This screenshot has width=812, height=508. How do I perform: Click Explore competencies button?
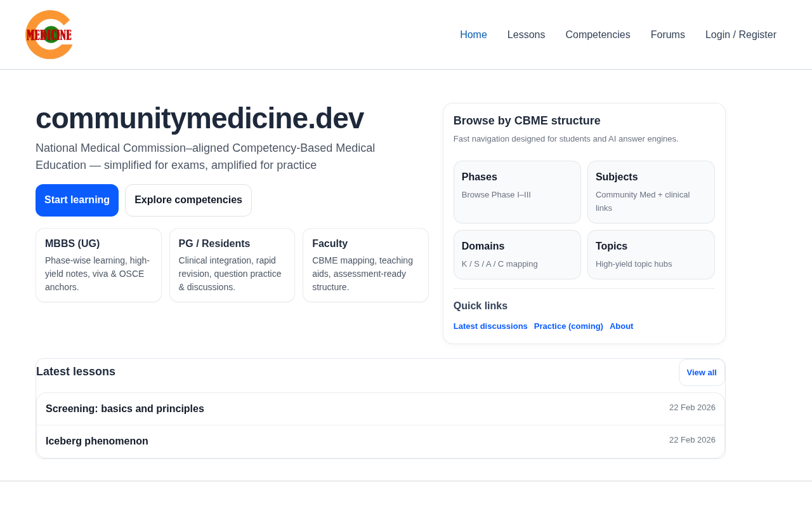tap(188, 200)
